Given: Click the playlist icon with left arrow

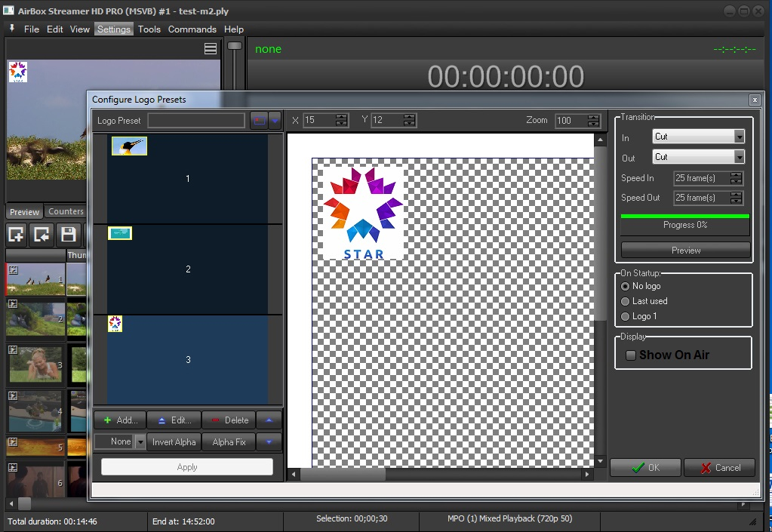Looking at the screenshot, I should point(42,234).
